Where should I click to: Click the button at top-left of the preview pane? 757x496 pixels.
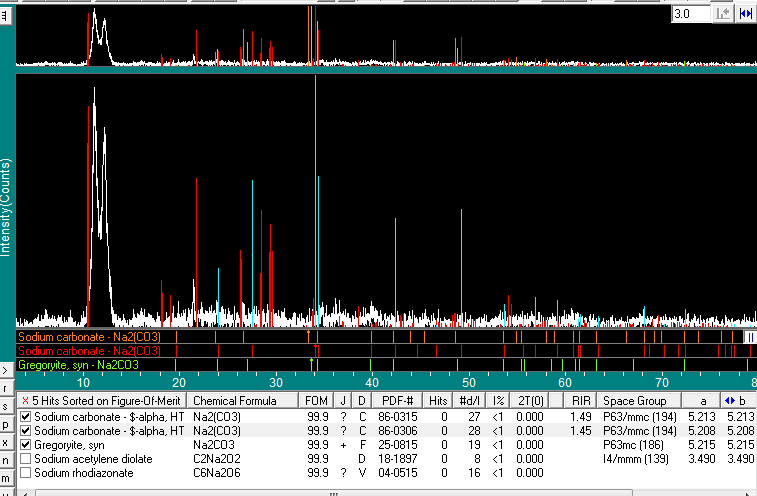(5, 16)
